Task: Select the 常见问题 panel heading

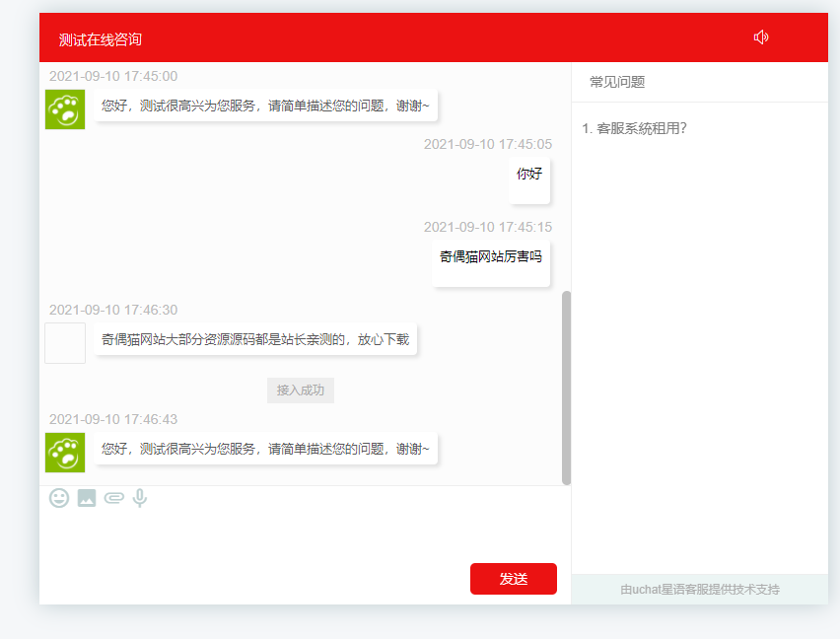Action: (x=617, y=82)
